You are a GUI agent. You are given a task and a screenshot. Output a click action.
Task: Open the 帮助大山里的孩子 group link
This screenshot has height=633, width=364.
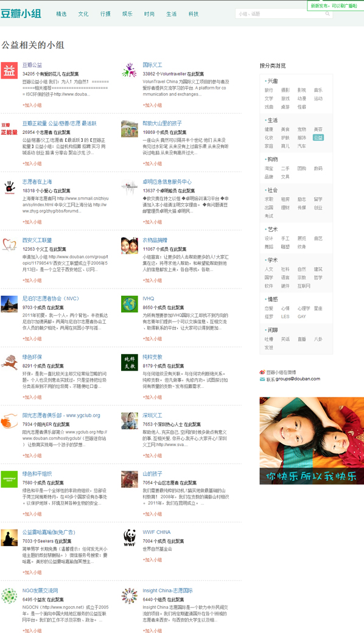[163, 123]
